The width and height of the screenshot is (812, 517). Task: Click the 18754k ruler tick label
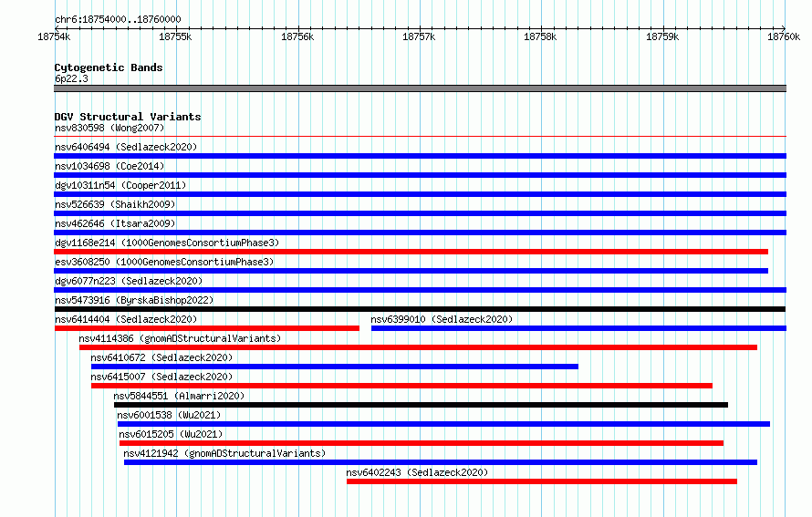click(x=54, y=36)
